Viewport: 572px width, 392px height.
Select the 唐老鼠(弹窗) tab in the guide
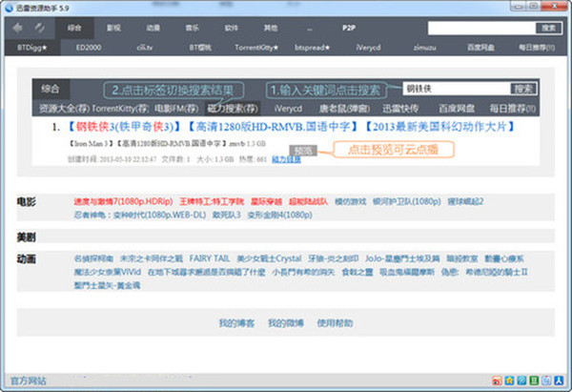pyautogui.click(x=344, y=109)
